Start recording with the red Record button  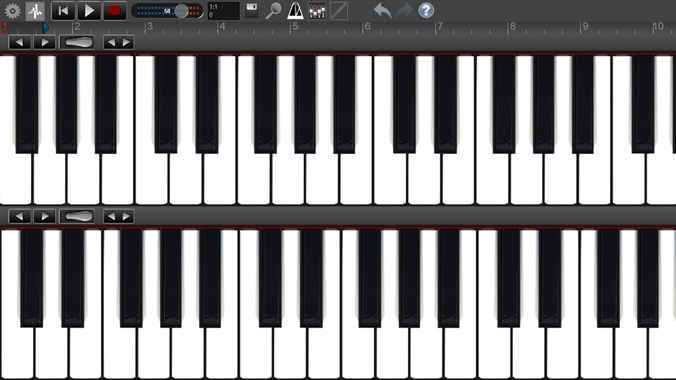point(114,11)
